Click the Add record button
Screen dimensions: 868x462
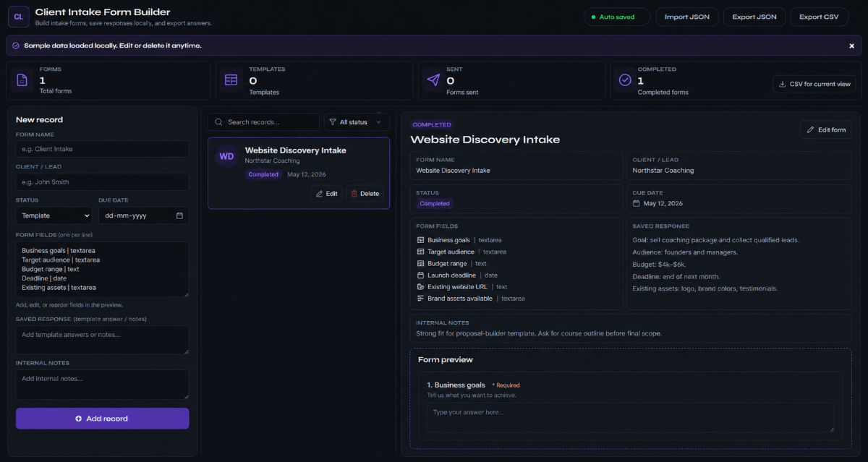point(103,419)
